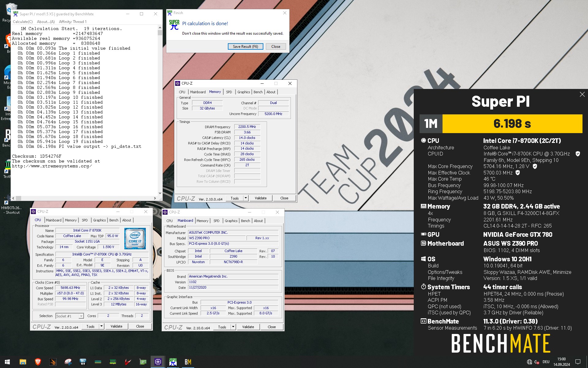Click the Core Speed 5698.63 MHz field

(70, 288)
